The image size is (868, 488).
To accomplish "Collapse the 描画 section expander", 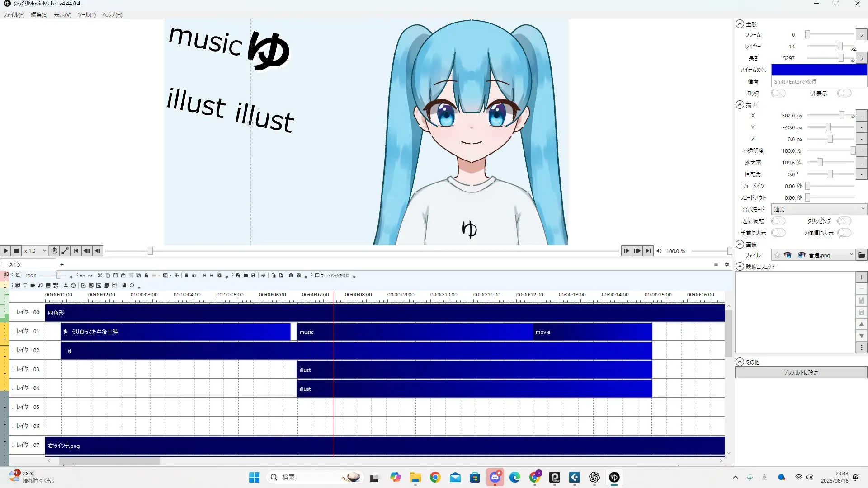I will click(740, 105).
